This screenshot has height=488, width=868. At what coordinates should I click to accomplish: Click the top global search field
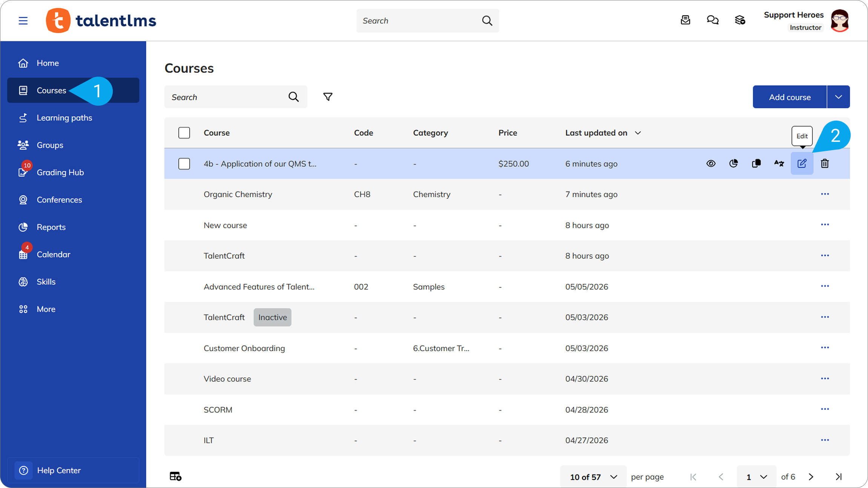click(x=428, y=21)
